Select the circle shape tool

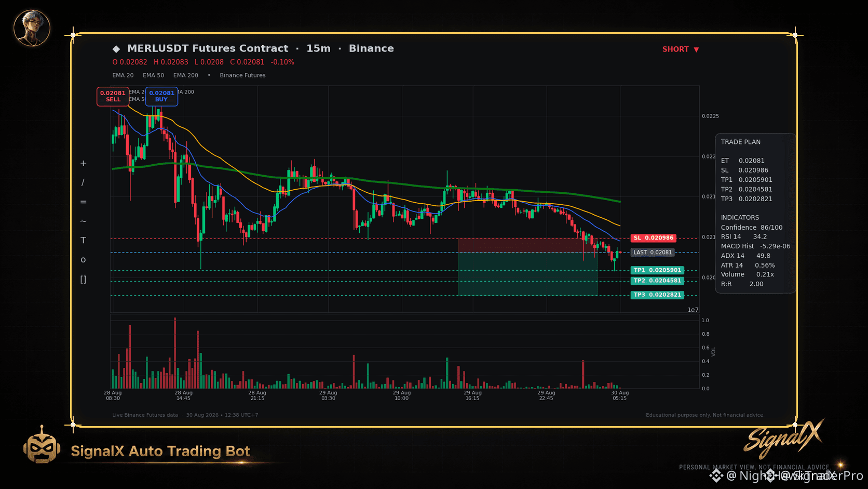click(x=83, y=260)
